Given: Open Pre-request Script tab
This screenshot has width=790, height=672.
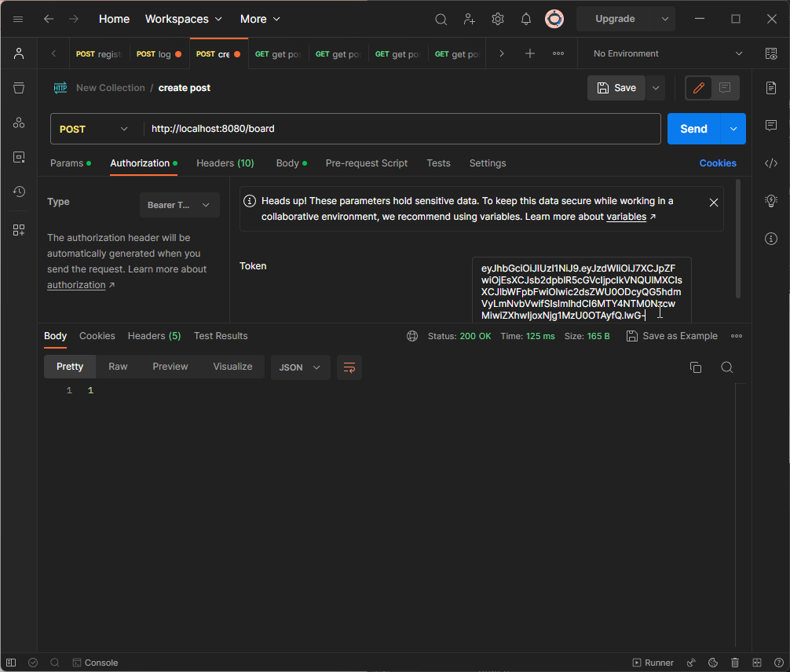Looking at the screenshot, I should point(366,163).
